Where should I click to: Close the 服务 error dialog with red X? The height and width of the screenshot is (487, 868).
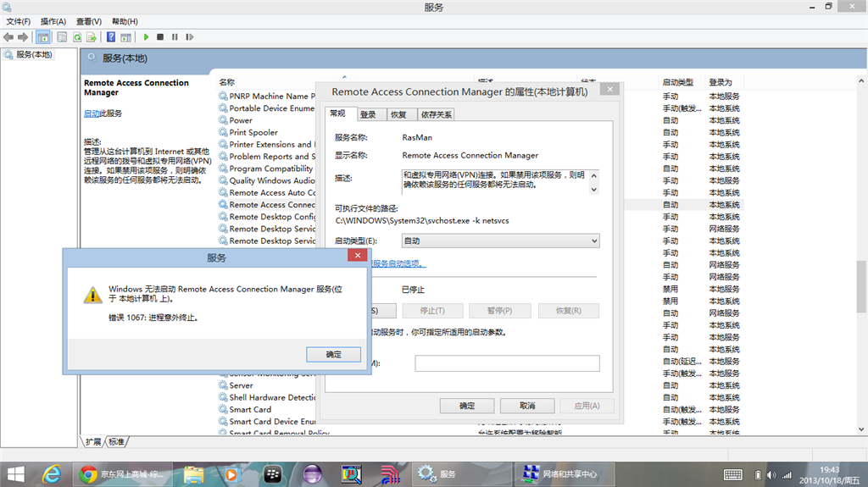click(x=358, y=255)
